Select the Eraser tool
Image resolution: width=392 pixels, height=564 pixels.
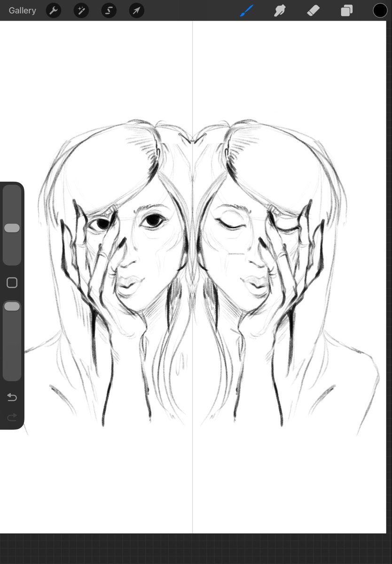[x=314, y=10]
